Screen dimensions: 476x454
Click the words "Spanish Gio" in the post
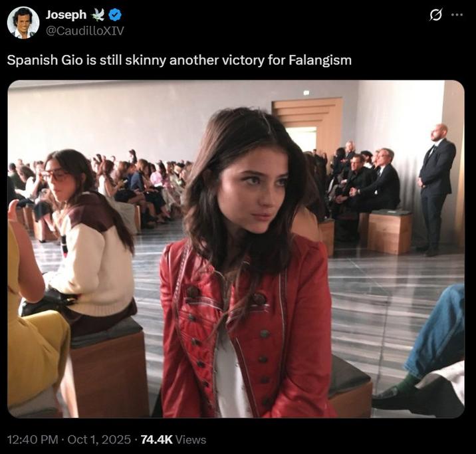37,60
